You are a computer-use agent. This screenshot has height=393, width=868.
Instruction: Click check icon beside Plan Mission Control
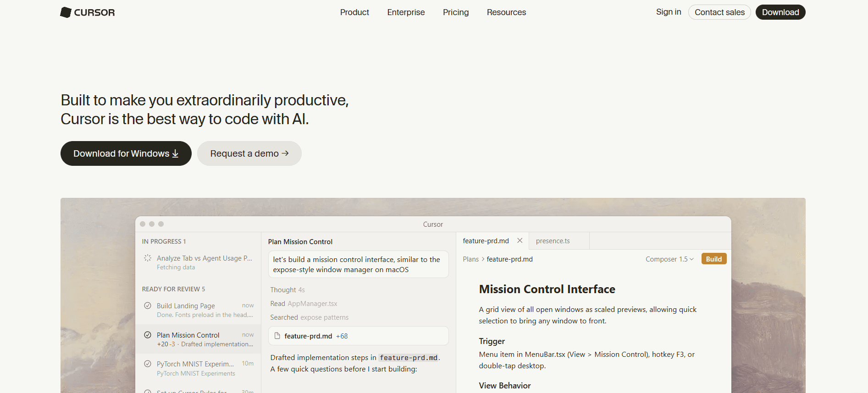pos(148,335)
